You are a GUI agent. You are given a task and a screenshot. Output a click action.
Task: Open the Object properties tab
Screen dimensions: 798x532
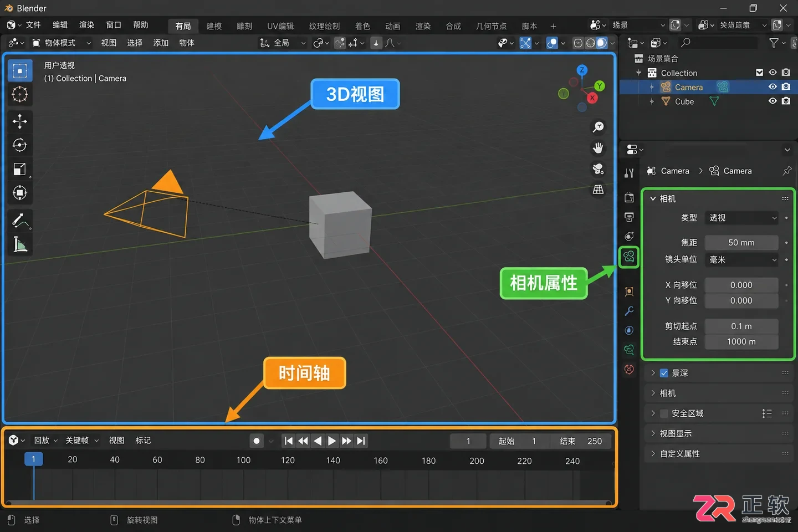629,291
